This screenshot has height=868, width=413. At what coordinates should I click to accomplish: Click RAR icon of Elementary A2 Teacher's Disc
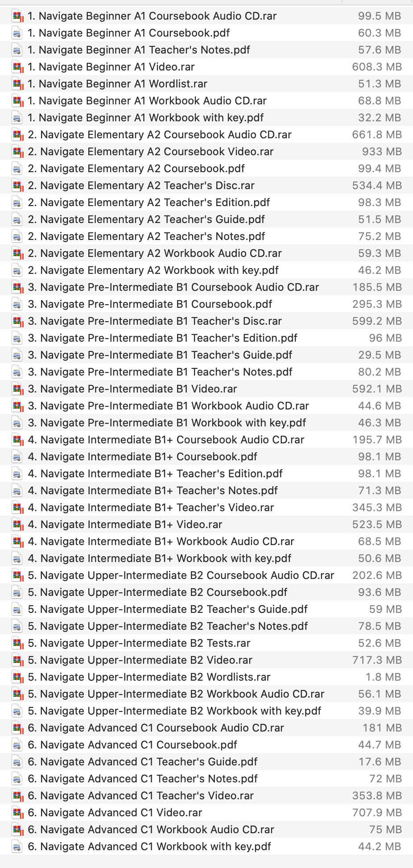17,186
